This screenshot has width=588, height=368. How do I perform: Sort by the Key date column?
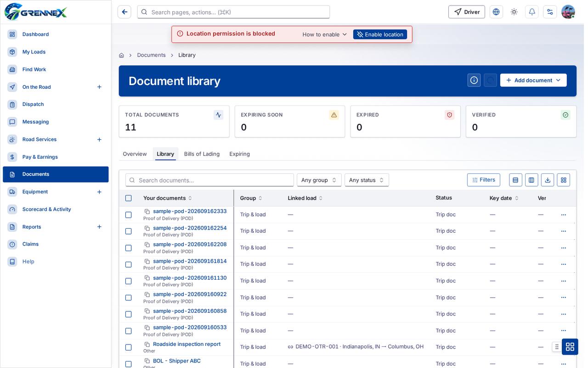click(x=504, y=198)
